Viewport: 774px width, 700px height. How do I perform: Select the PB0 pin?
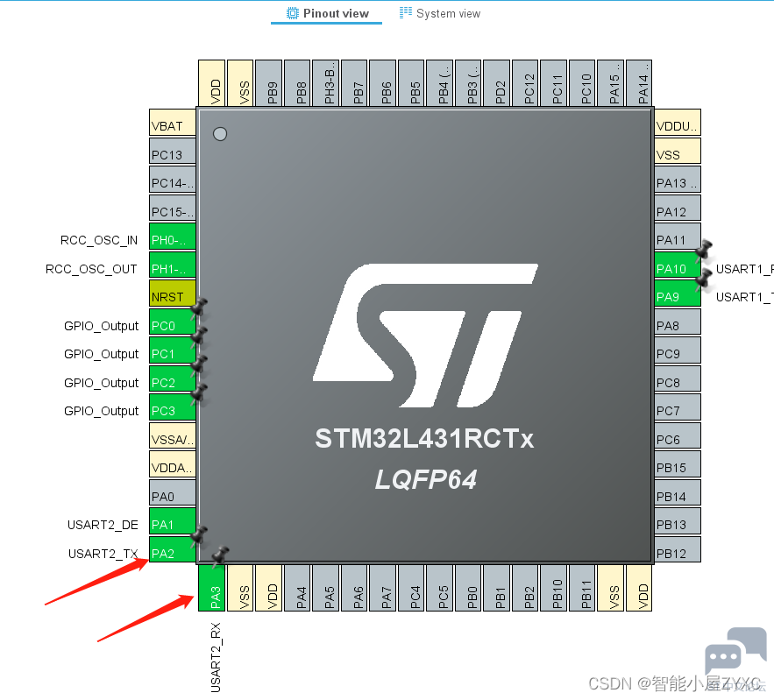(x=468, y=588)
